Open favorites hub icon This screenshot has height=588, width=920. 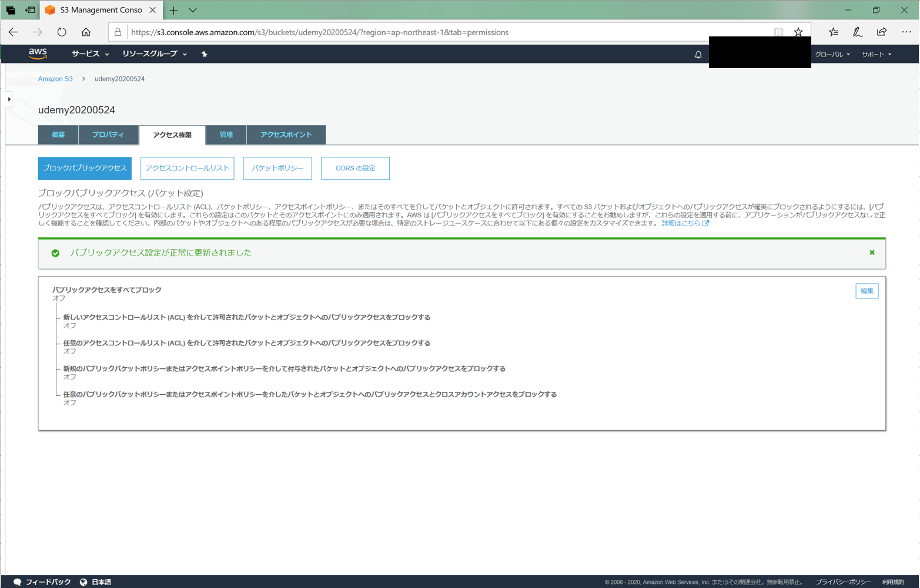click(834, 32)
